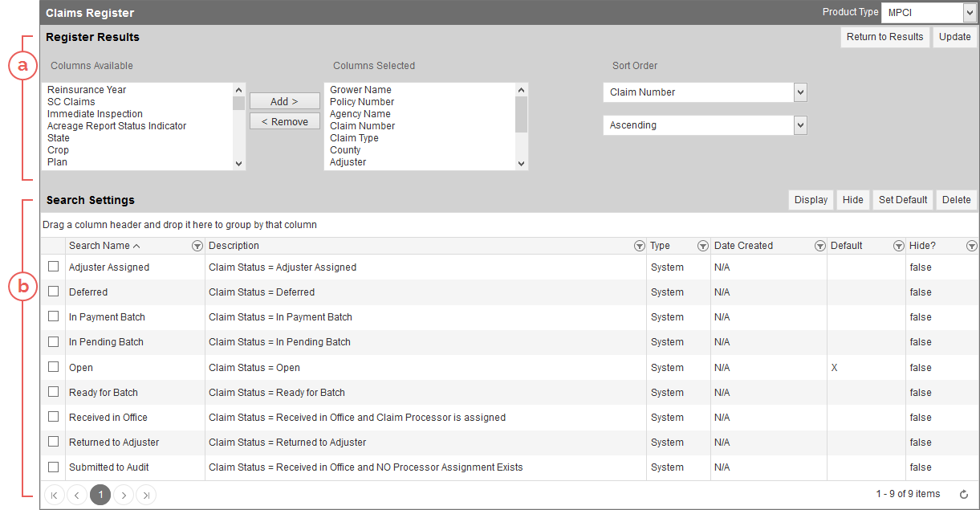Open filter menu for Search Name column
The image size is (980, 510).
(x=197, y=247)
